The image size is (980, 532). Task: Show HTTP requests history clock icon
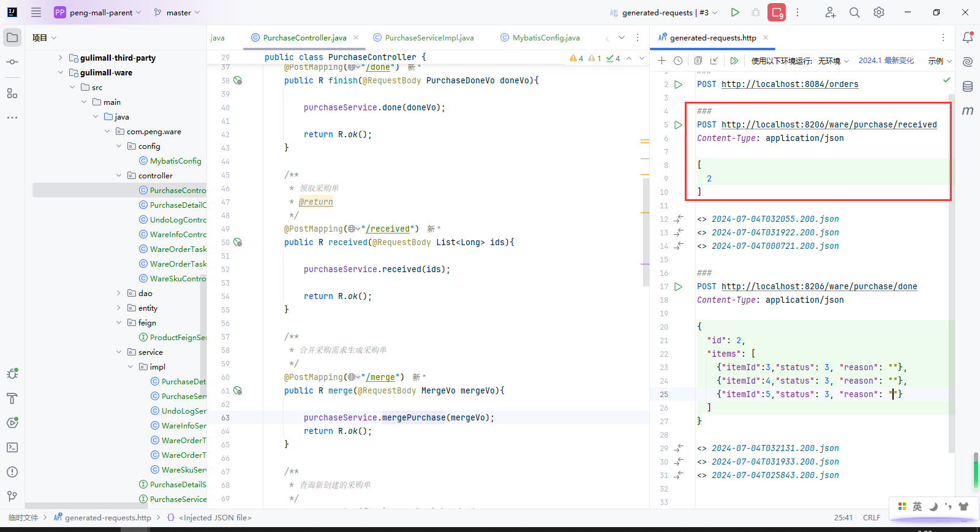tap(678, 61)
